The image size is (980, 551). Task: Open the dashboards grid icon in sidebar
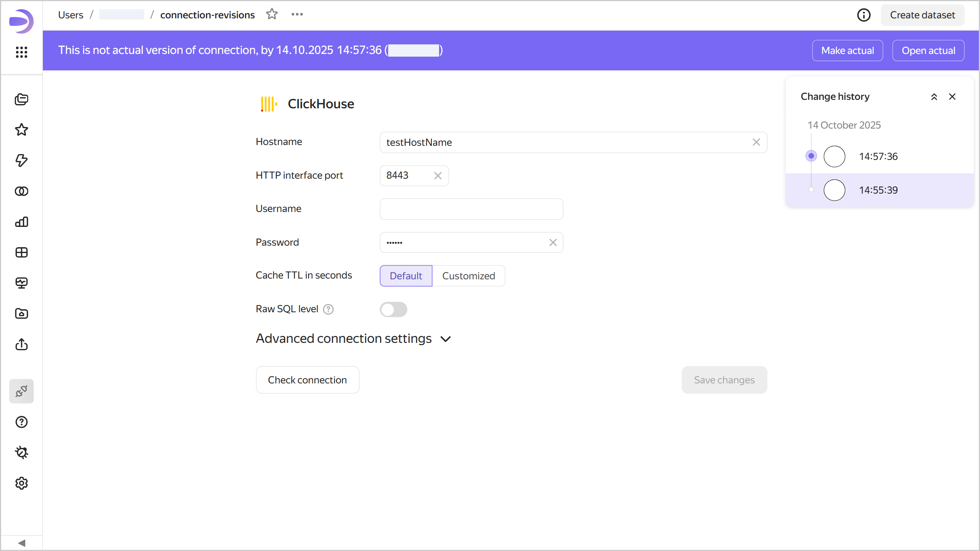(21, 252)
